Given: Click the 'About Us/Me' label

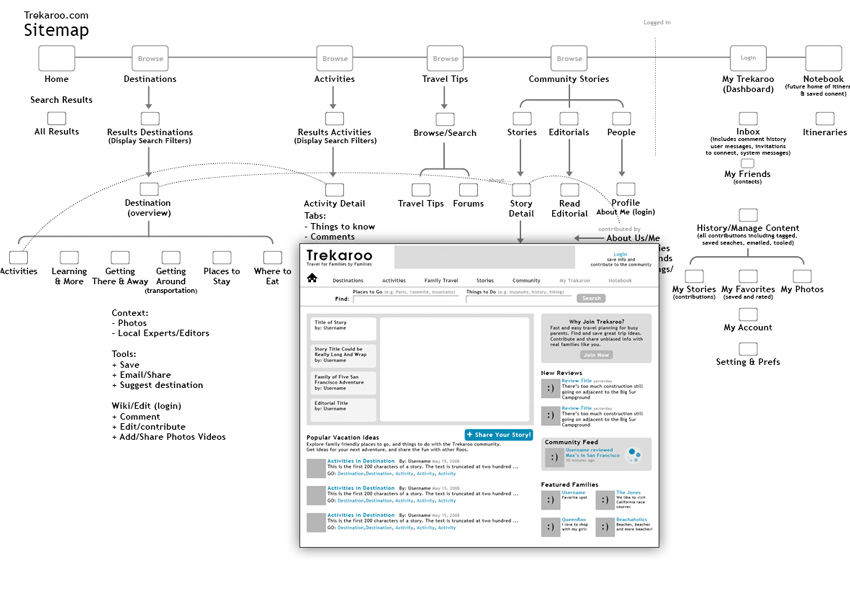Looking at the screenshot, I should [633, 238].
